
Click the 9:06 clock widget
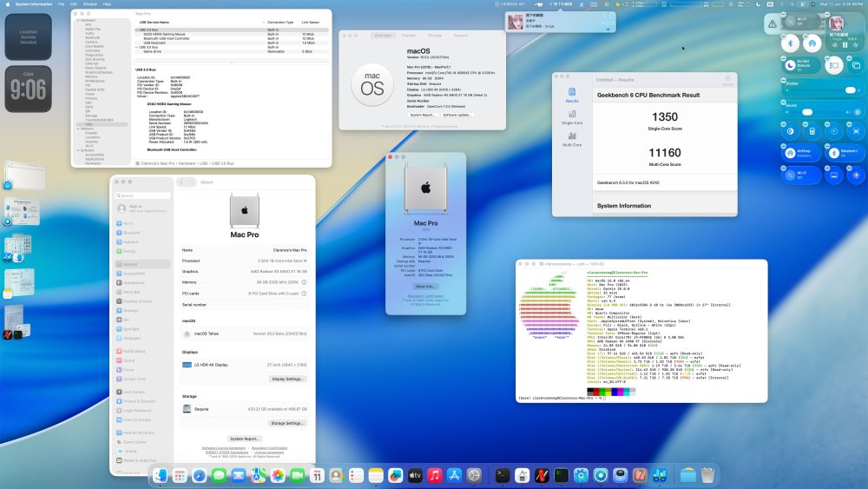pyautogui.click(x=29, y=89)
